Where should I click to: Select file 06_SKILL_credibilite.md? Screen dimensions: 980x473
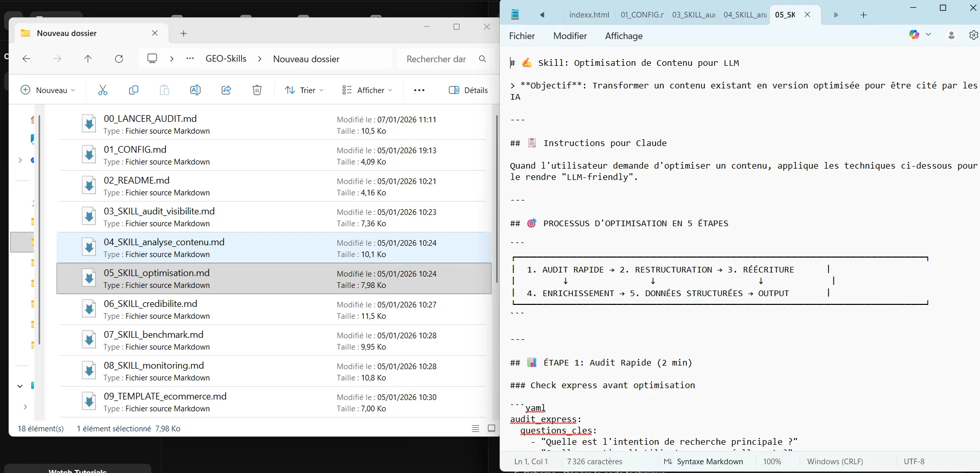click(x=274, y=309)
